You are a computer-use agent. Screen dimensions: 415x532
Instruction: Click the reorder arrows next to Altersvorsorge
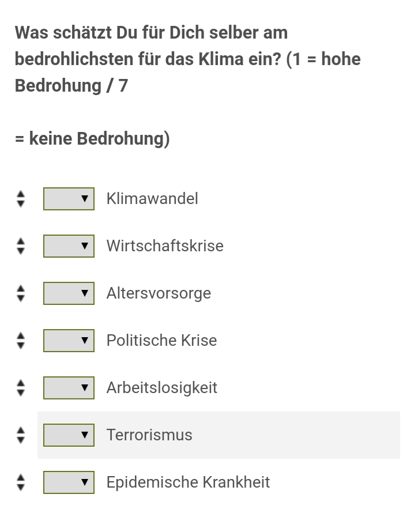pyautogui.click(x=21, y=293)
